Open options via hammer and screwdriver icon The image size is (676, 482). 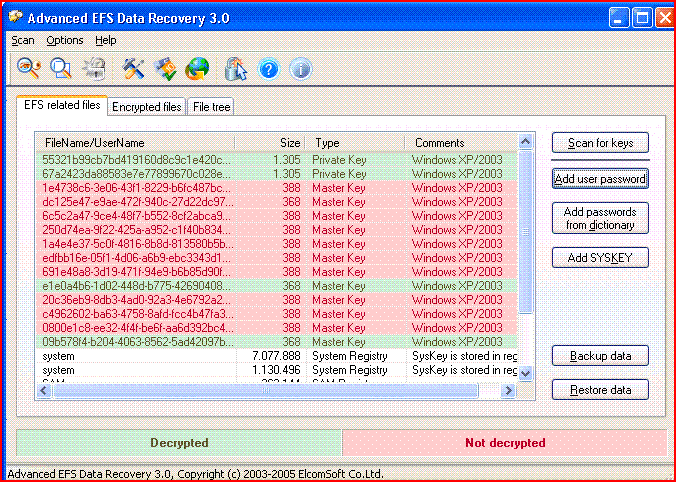coord(133,69)
